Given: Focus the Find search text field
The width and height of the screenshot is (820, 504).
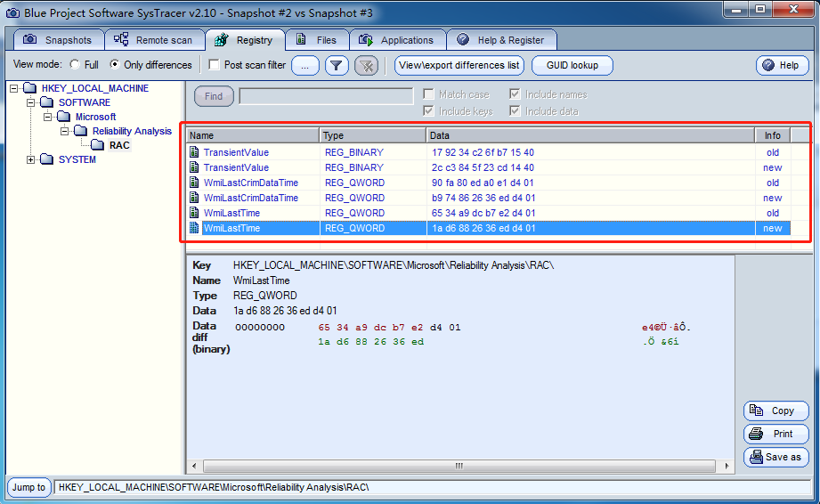Looking at the screenshot, I should click(x=327, y=95).
